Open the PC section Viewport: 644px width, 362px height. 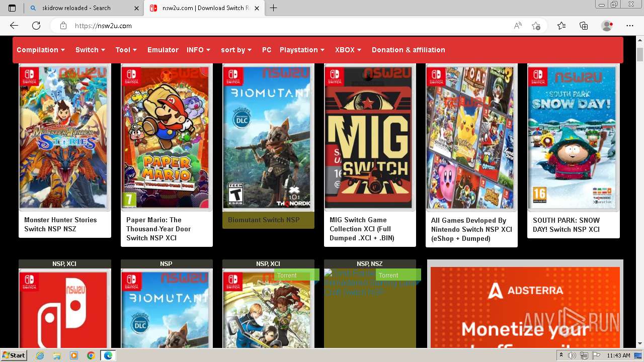[x=267, y=50]
